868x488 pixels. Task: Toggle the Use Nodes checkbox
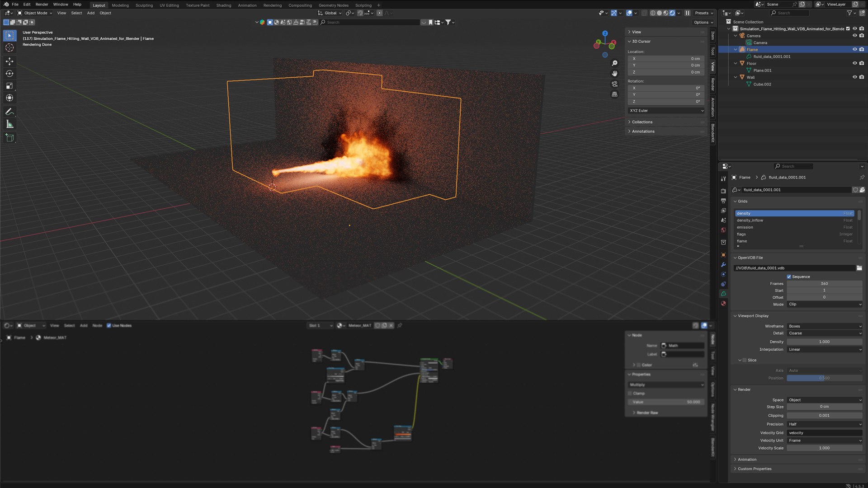[x=108, y=325]
